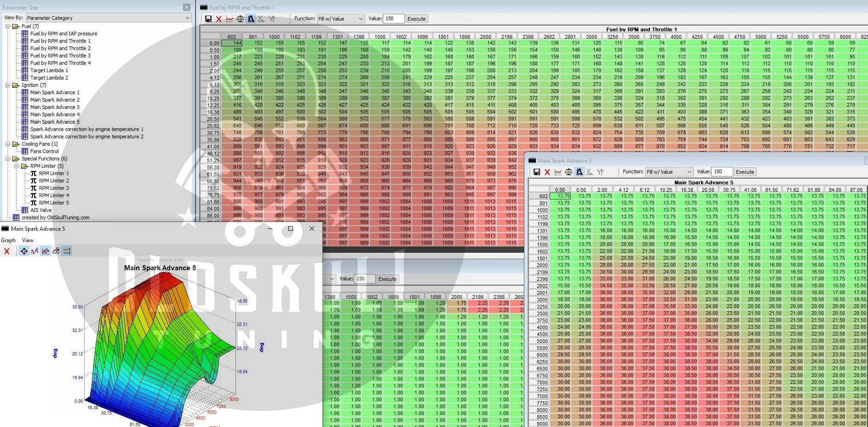Click the red X icon in Fuel table toolbar
Viewport: 868px width, 427px height.
[x=218, y=19]
